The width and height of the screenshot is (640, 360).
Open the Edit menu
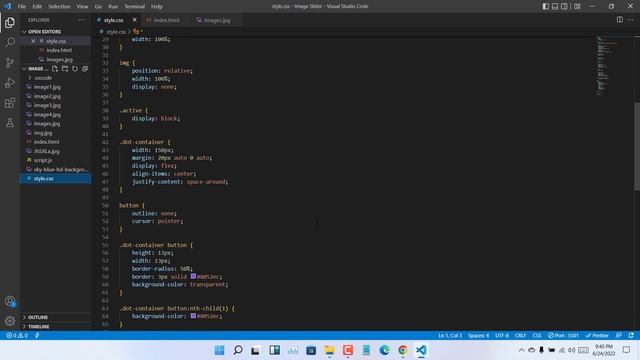coord(37,7)
